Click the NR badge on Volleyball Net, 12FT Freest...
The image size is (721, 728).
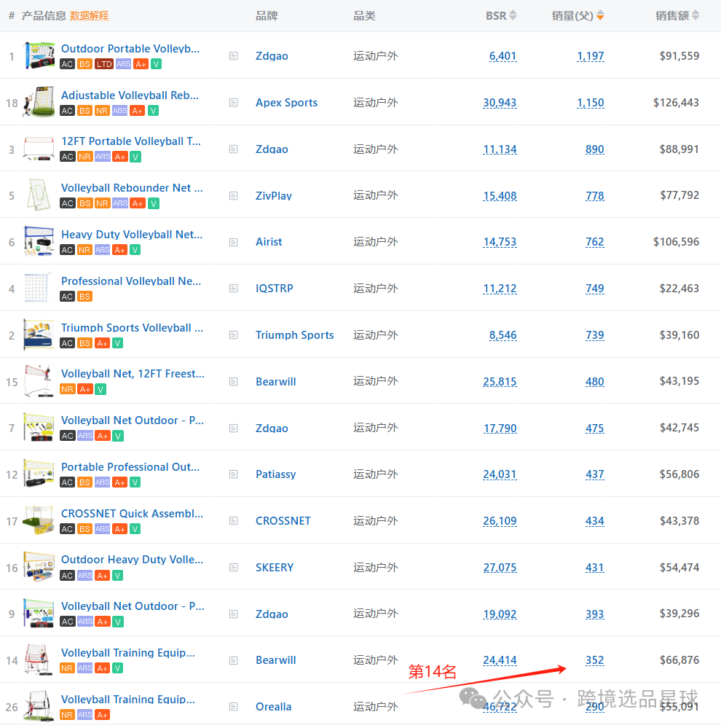point(67,389)
